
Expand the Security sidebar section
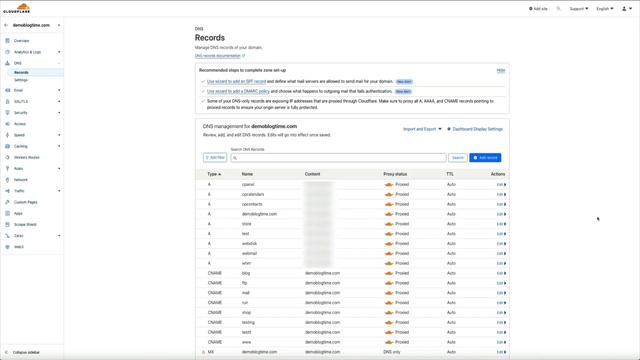59,113
